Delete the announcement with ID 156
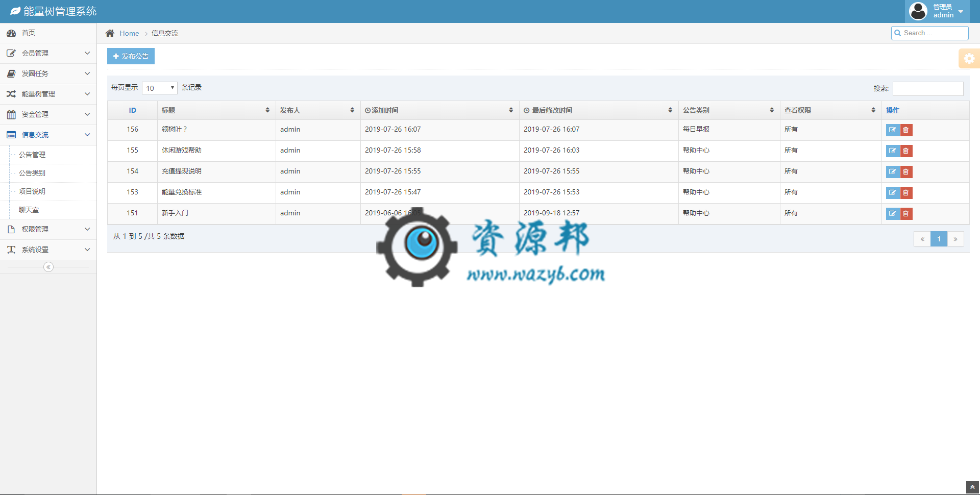This screenshot has width=980, height=495. 906,130
